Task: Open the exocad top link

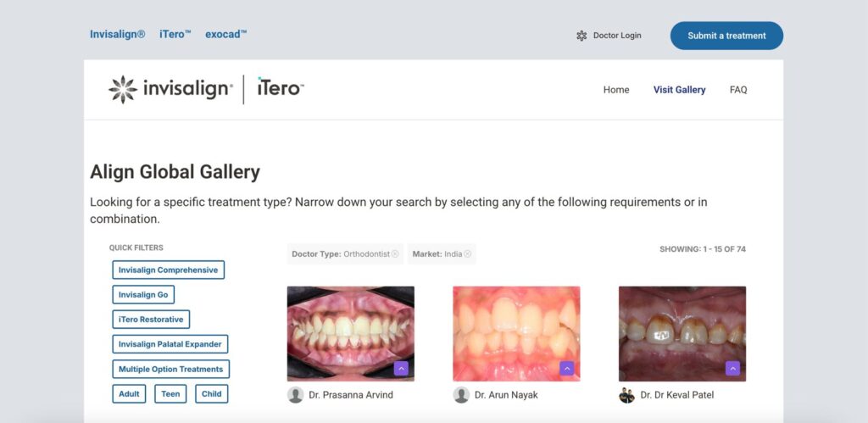Action: 225,35
